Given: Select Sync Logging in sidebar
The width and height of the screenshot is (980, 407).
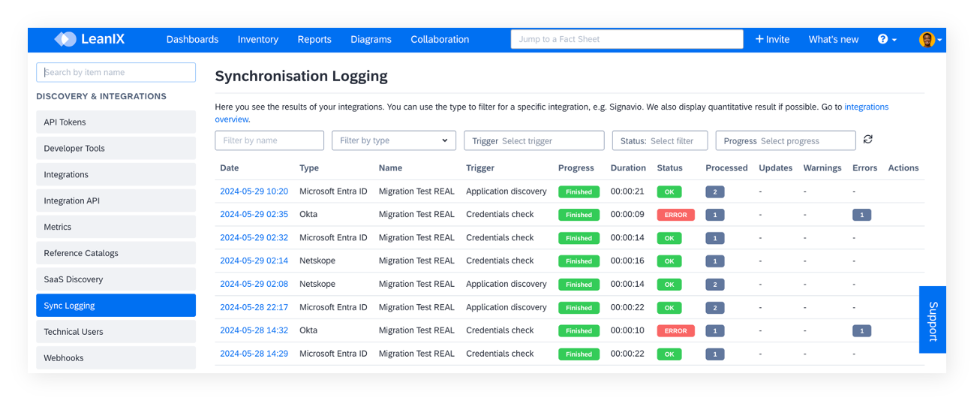Looking at the screenshot, I should (116, 306).
